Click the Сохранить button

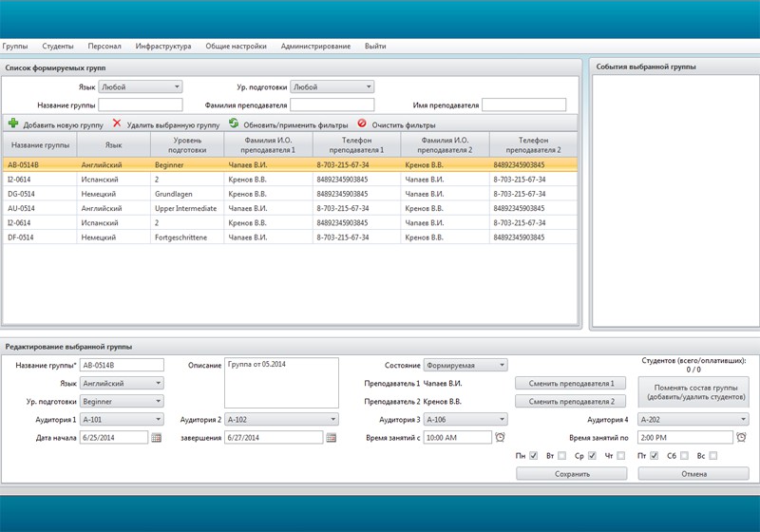pyautogui.click(x=572, y=473)
